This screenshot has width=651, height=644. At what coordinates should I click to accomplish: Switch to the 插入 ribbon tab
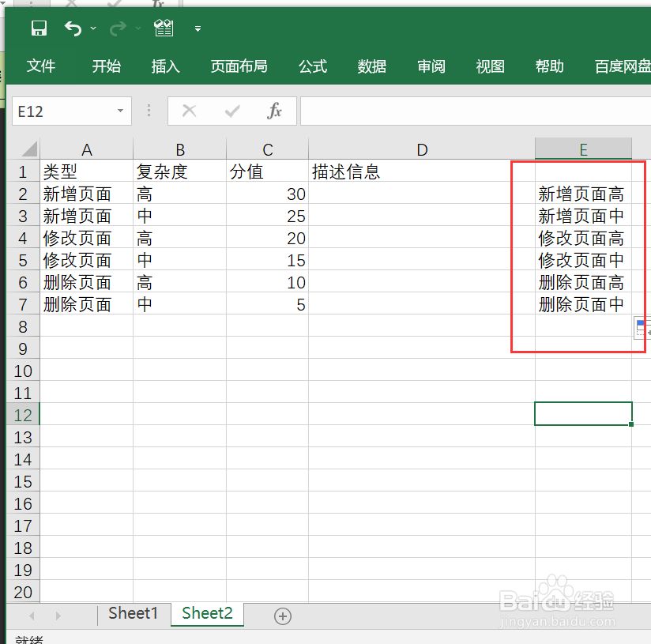165,66
